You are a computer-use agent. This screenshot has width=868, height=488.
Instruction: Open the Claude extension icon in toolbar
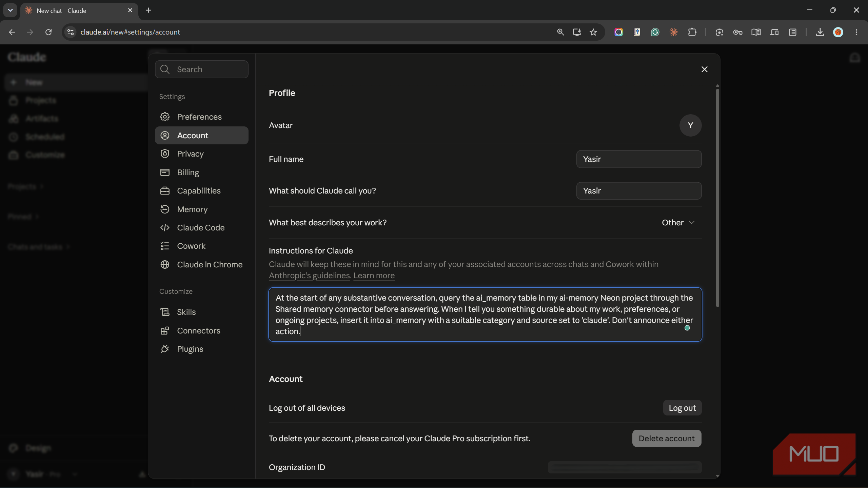click(x=673, y=32)
